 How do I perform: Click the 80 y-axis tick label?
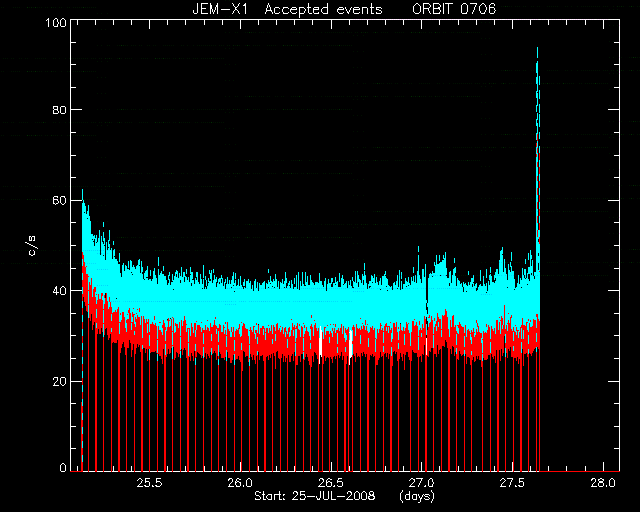point(59,109)
